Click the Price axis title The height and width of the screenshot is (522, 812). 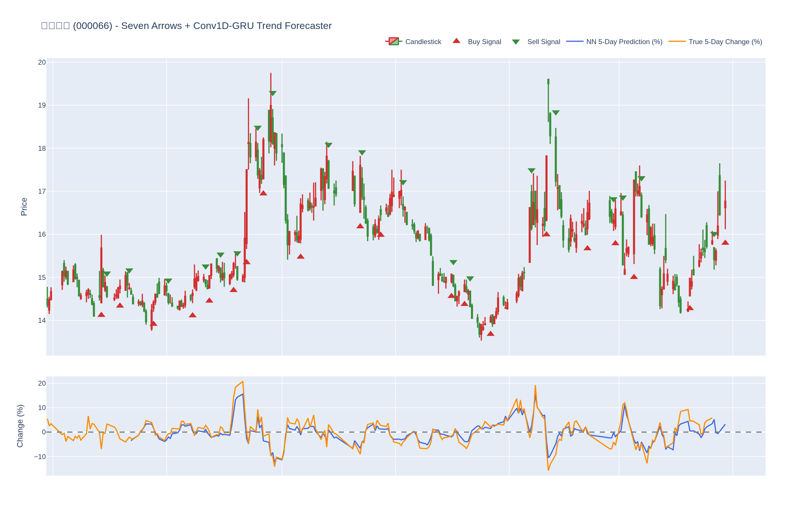(x=24, y=207)
